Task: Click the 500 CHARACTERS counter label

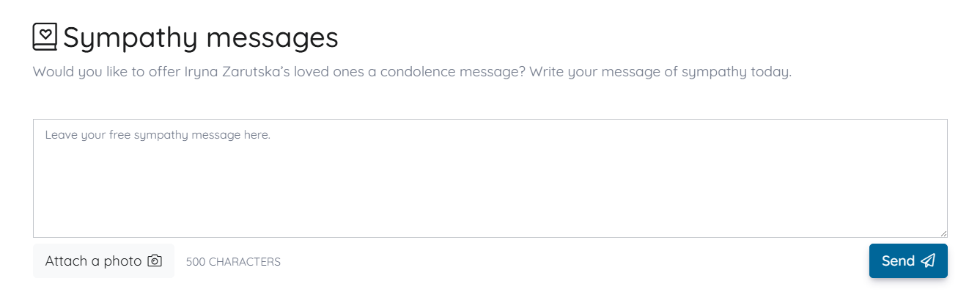Action: click(x=233, y=262)
